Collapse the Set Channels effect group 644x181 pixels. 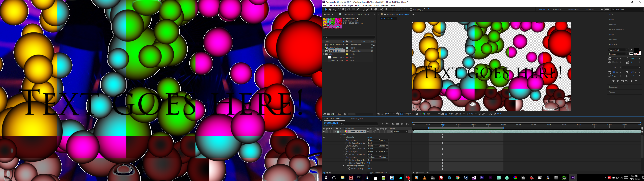341,137
